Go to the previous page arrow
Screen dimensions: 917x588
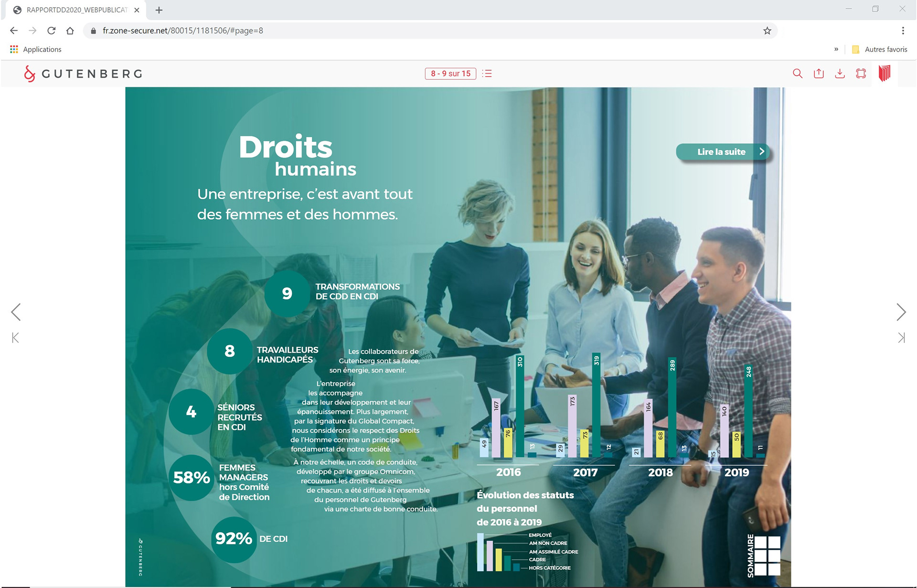pos(16,312)
